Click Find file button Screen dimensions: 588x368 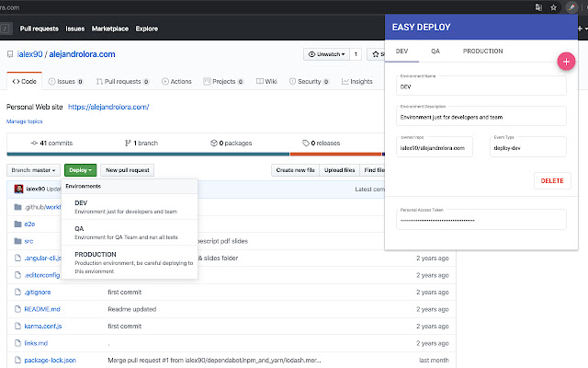point(372,170)
